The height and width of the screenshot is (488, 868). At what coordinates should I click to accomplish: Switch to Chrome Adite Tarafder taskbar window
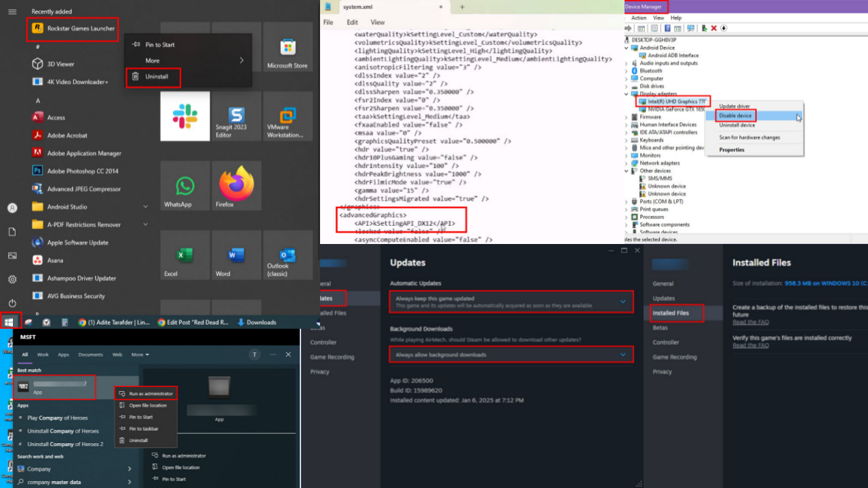[x=113, y=323]
